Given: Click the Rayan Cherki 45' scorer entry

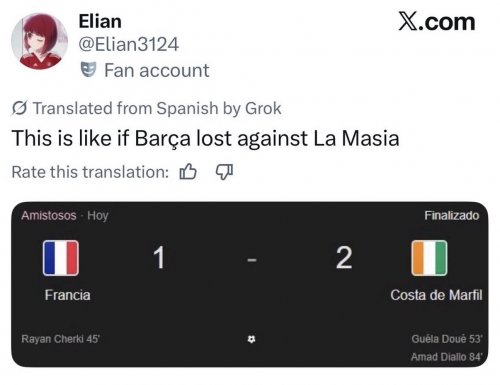Looking at the screenshot, I should point(60,339).
